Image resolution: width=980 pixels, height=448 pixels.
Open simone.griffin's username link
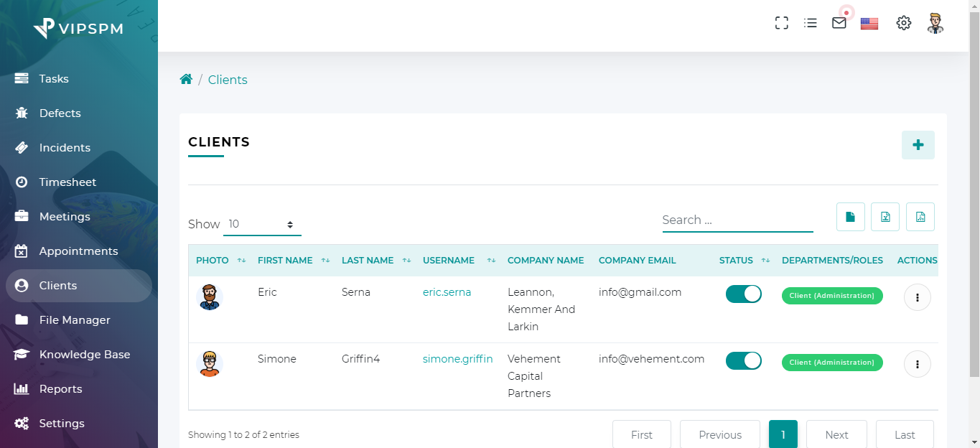(457, 358)
